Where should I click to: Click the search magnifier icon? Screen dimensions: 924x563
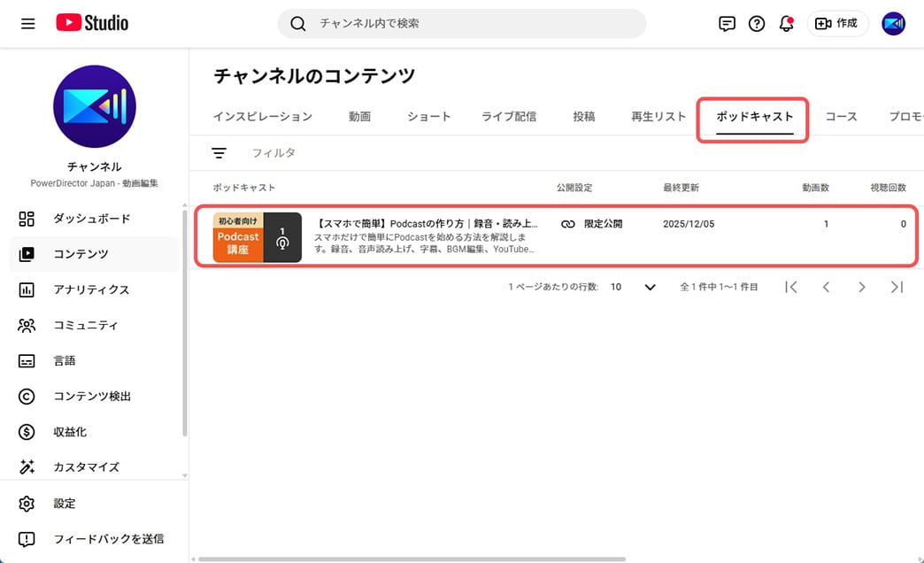tap(298, 23)
